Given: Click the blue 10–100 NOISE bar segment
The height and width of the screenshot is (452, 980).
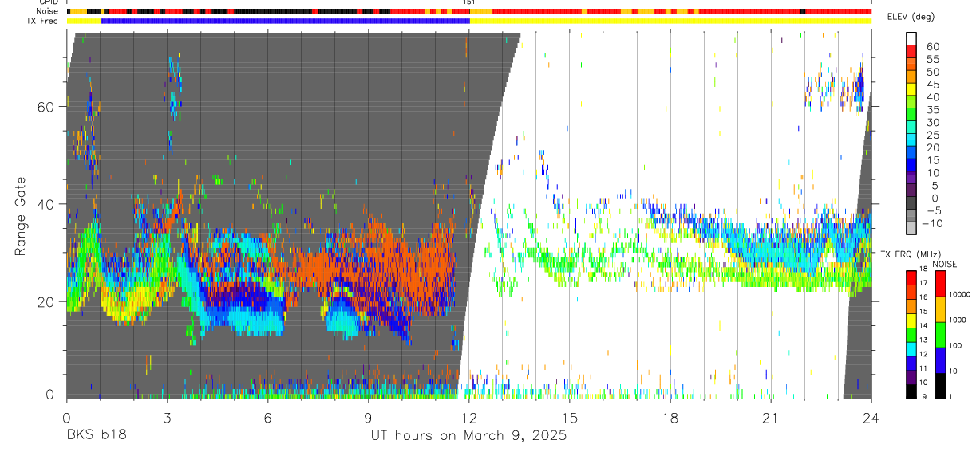Looking at the screenshot, I should pos(939,360).
